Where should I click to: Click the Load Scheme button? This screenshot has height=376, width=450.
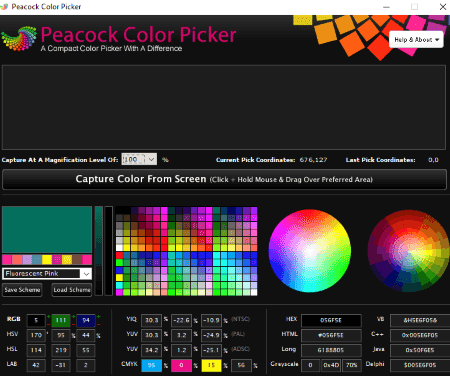(x=72, y=290)
